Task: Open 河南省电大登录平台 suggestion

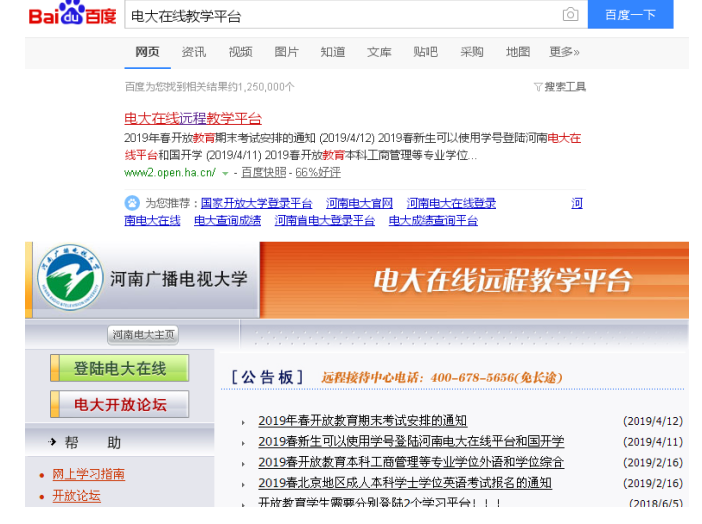Action: [325, 220]
